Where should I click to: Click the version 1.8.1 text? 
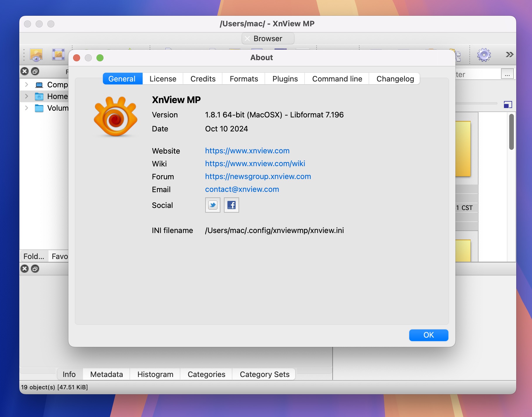(274, 115)
